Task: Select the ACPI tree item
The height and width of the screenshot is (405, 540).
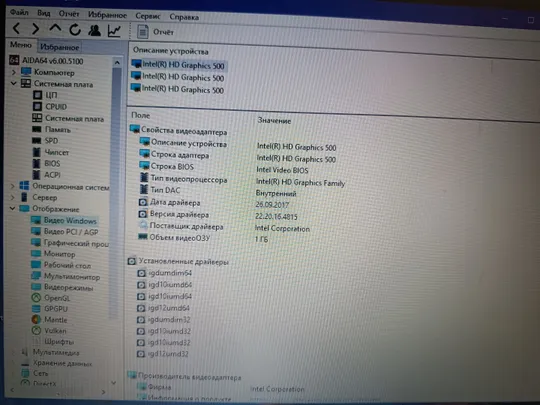Action: (46, 175)
